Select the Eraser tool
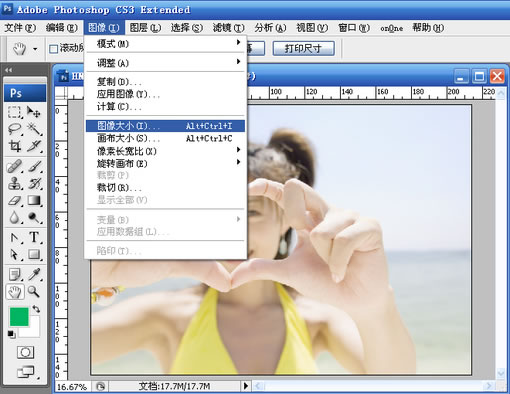This screenshot has height=394, width=510. click(x=15, y=200)
